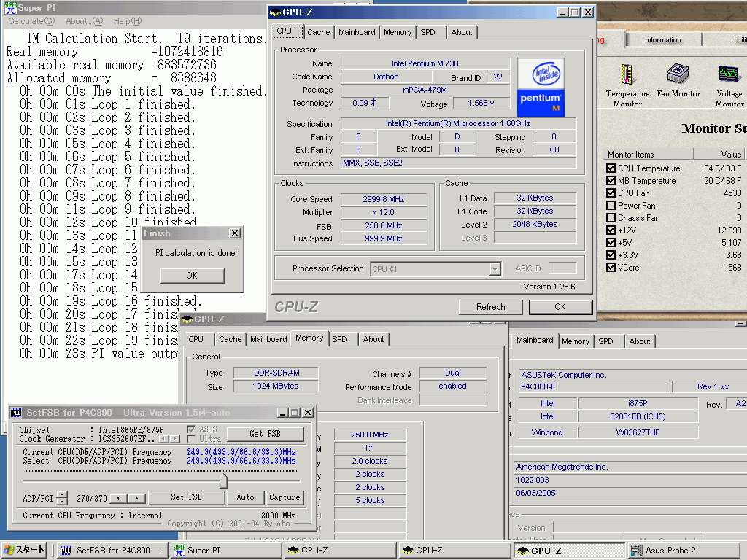This screenshot has height=560, width=747.
Task: Click the Auto button in SetFSB
Action: [245, 497]
